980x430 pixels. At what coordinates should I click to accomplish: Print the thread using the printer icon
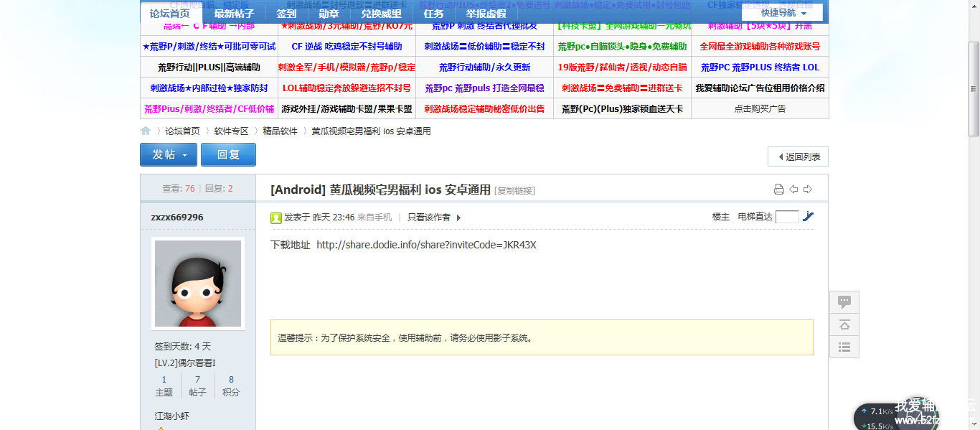coord(779,190)
